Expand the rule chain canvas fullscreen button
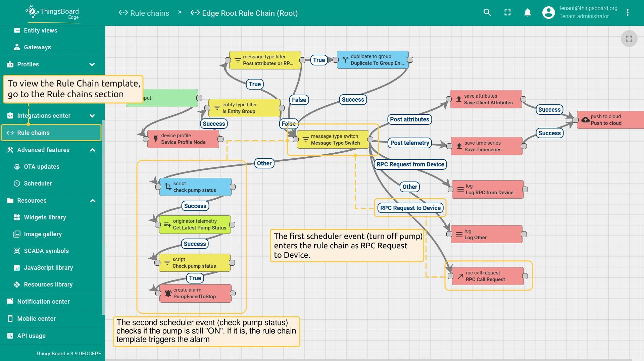The width and height of the screenshot is (644, 361). click(x=629, y=39)
